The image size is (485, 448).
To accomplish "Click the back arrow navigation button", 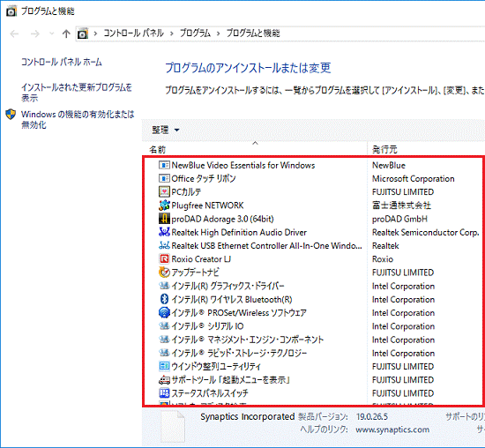I will (x=14, y=34).
